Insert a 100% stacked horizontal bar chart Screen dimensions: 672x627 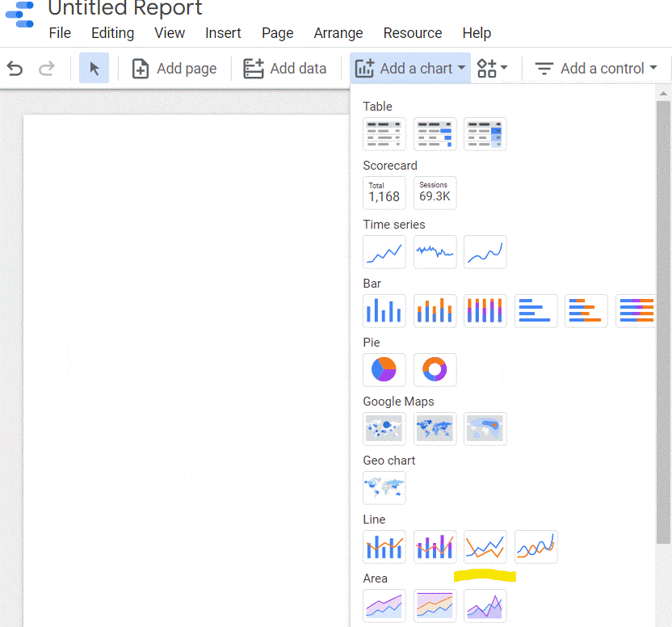[635, 311]
